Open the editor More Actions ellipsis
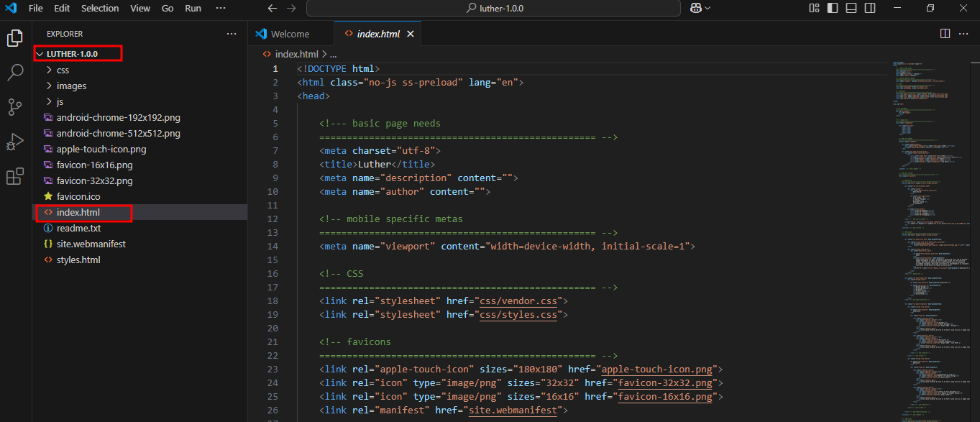Screen dimensions: 980x422 (963, 34)
